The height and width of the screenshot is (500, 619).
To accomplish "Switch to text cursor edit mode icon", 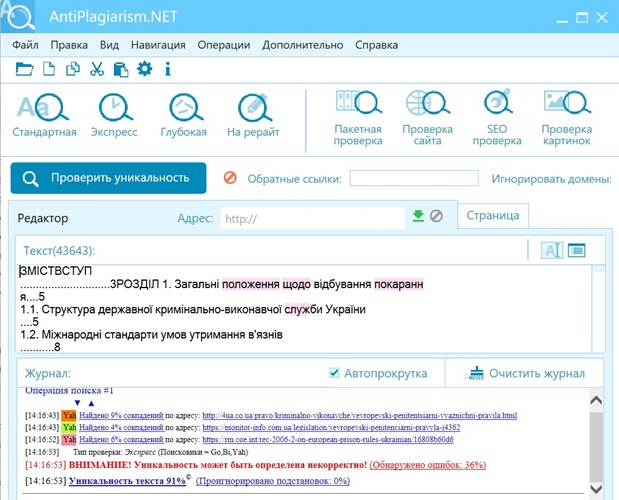I will (552, 250).
